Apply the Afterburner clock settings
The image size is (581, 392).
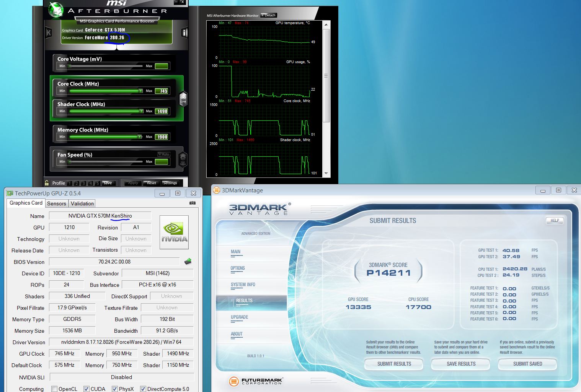pyautogui.click(x=133, y=183)
